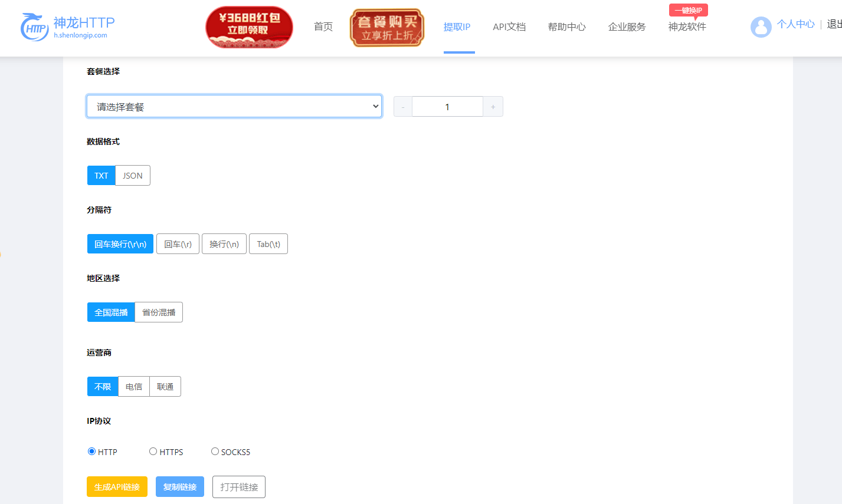The height and width of the screenshot is (504, 842).
Task: Switch data format to JSON
Action: [132, 175]
